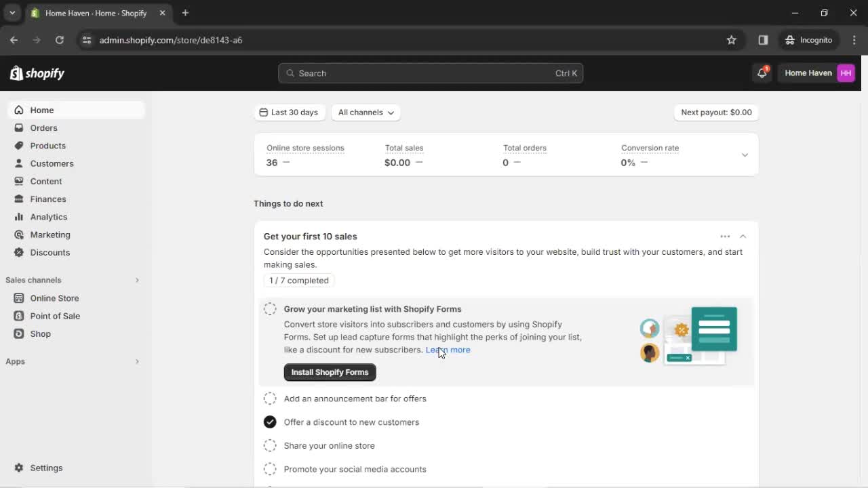Navigate to Analytics
Screen dimensions: 868x488
(75, 217)
